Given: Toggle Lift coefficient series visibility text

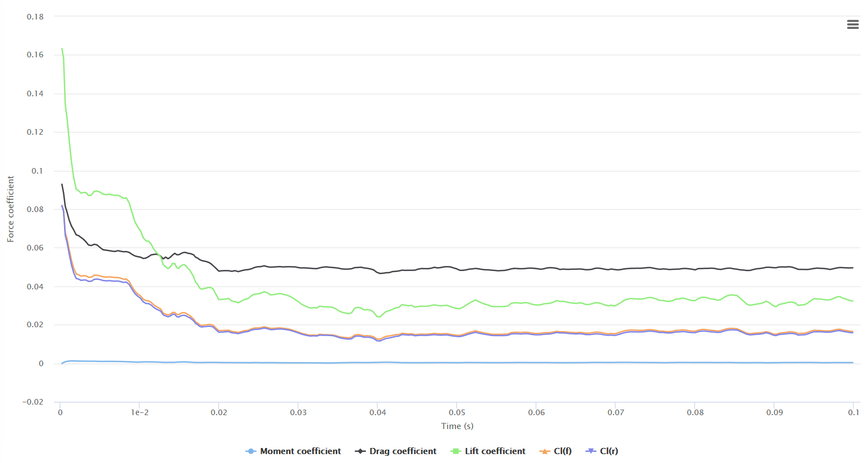Looking at the screenshot, I should pos(495,451).
